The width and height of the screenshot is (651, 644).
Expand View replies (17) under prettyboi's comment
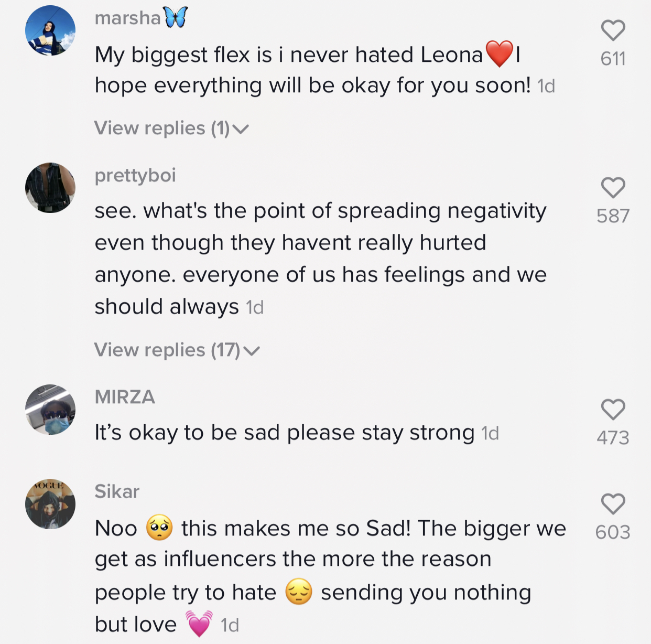coord(167,350)
